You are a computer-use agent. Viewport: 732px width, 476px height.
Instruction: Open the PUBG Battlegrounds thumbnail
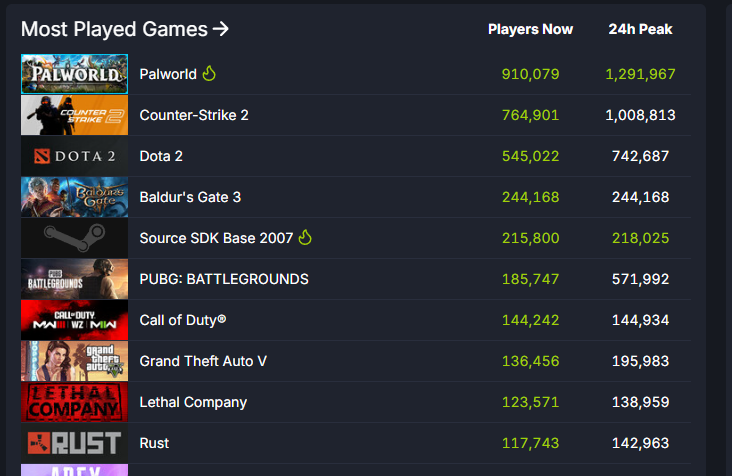tap(74, 279)
